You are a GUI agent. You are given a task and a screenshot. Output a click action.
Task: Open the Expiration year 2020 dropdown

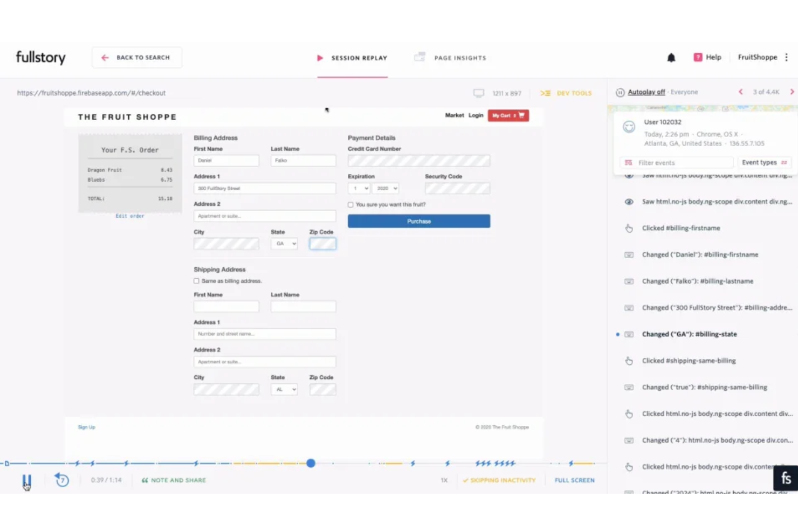384,188
